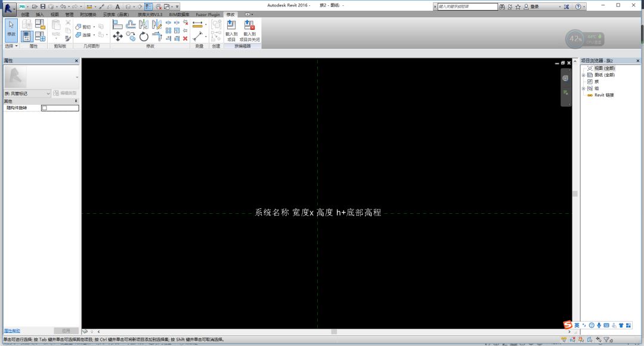
Task: Click the binoculars search icon
Action: coord(502,7)
